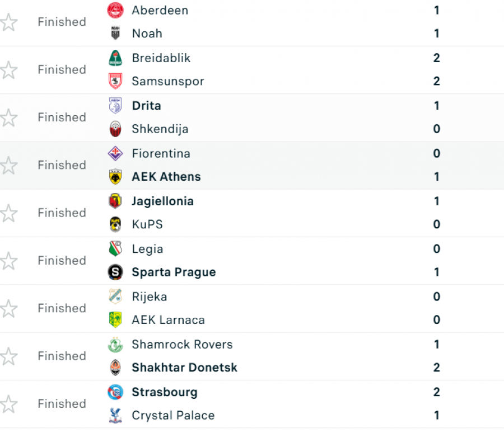Click the Crystal Palace eagle crest
504x433 pixels.
pos(115,415)
